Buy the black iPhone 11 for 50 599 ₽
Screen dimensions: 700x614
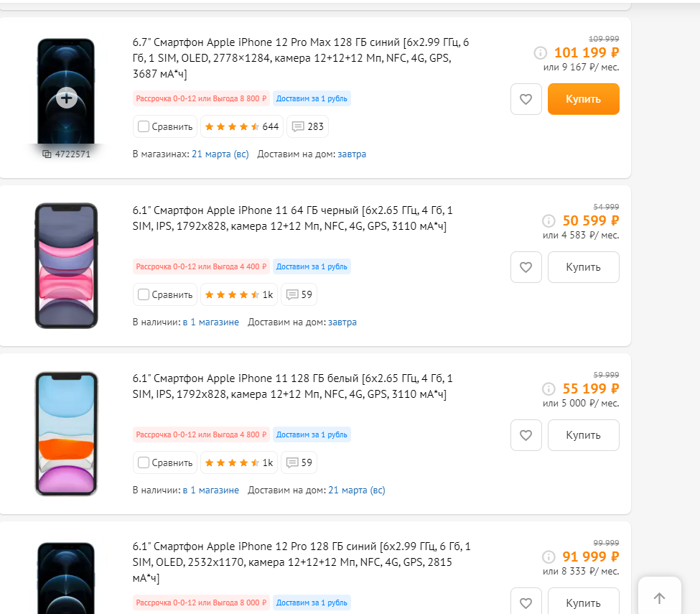[583, 267]
